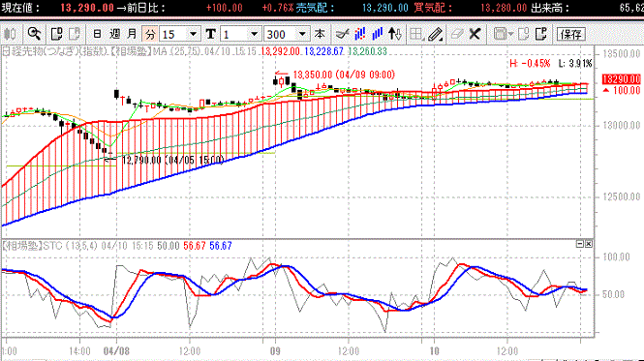This screenshot has width=644, height=361.
Task: Select the pencil drawing tool
Action: [435, 34]
